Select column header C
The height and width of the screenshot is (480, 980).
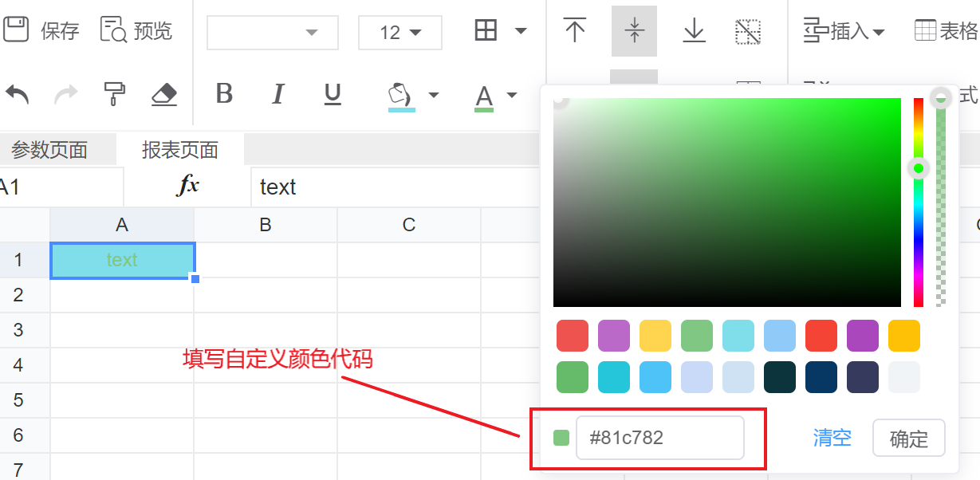[x=409, y=225]
